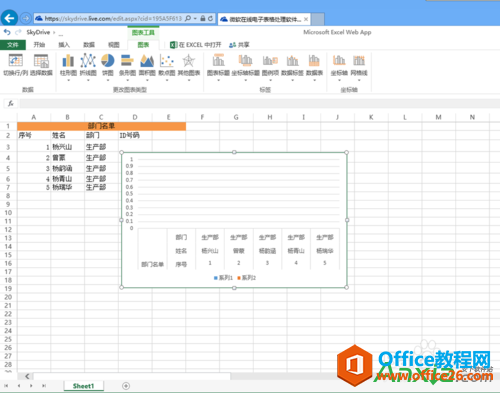The width and height of the screenshot is (500, 393).
Task: Click the 部门名单 axis label in chart
Action: click(152, 264)
